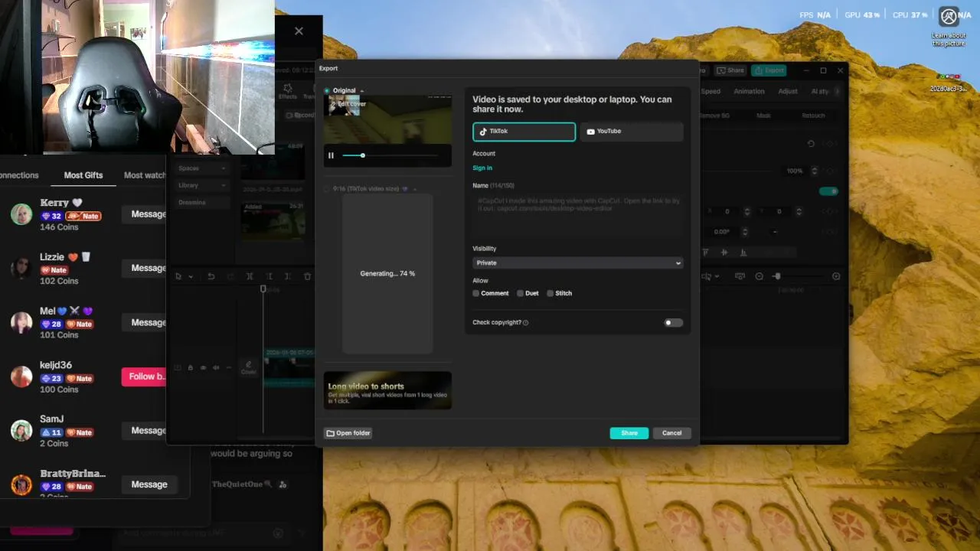Screen dimensions: 980x551
Task: Expand the 9:16 TikTok size chevron
Action: pyautogui.click(x=415, y=189)
